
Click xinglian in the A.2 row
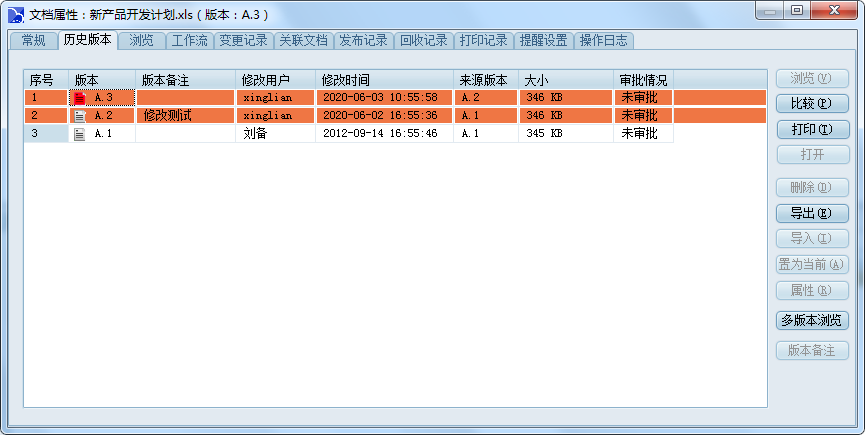268,115
